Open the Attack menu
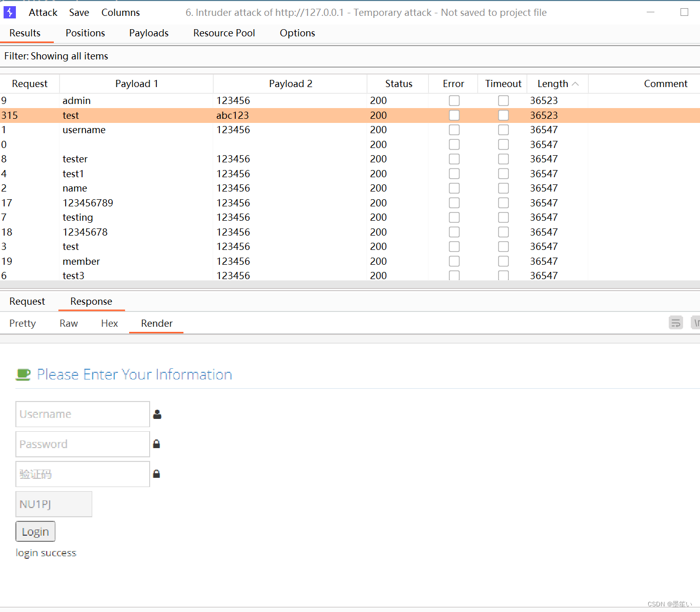 tap(43, 12)
